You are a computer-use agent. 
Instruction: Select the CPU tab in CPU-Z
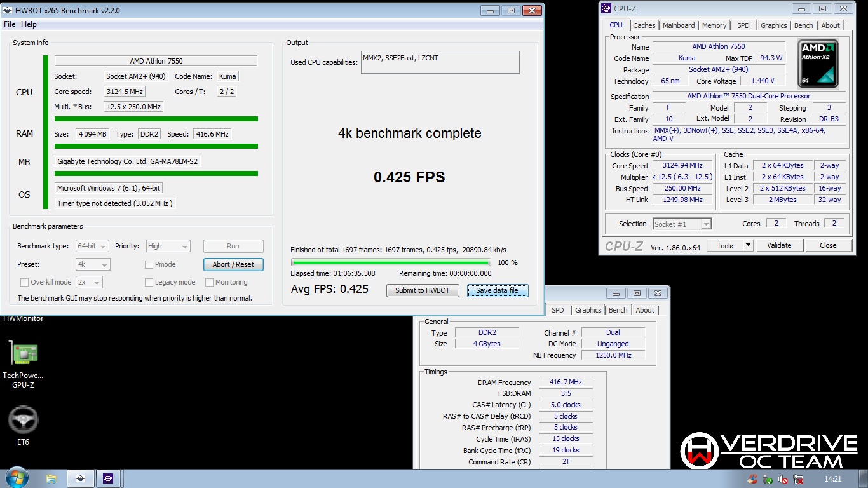point(616,25)
